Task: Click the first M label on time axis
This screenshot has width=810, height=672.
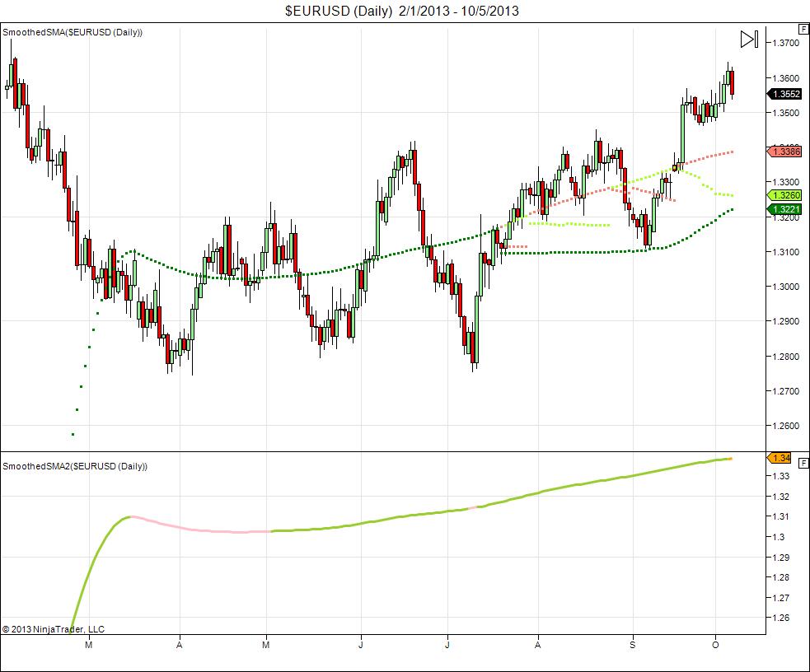Action: pyautogui.click(x=89, y=645)
